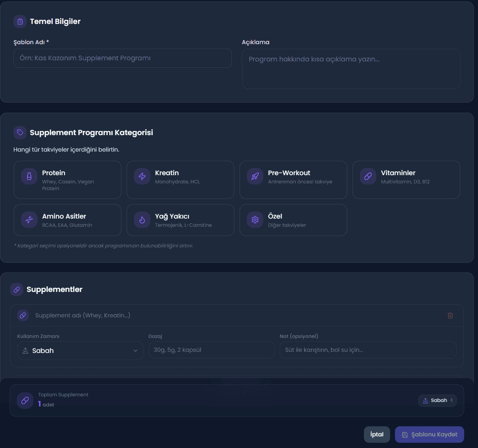Click the Temel Bilgiler heading text

(x=55, y=22)
